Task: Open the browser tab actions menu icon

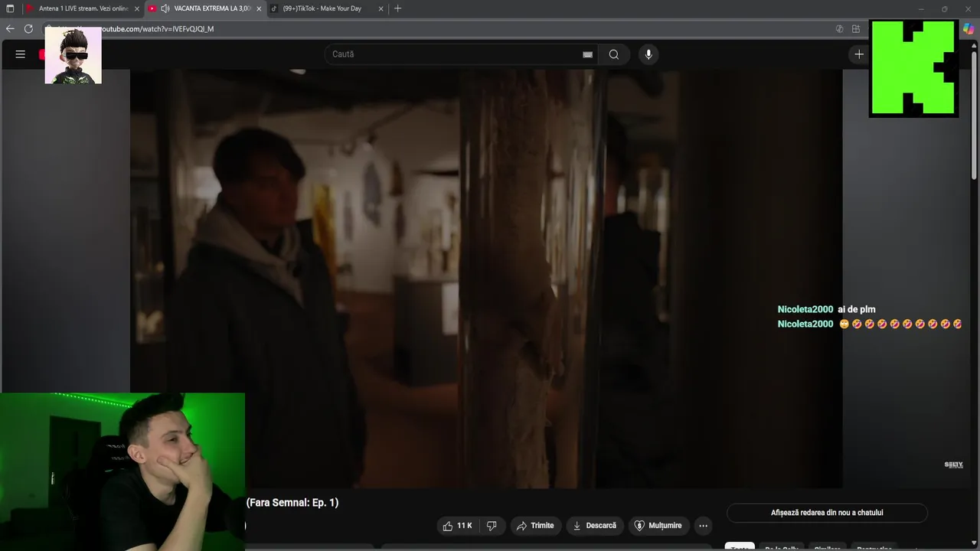Action: click(10, 8)
